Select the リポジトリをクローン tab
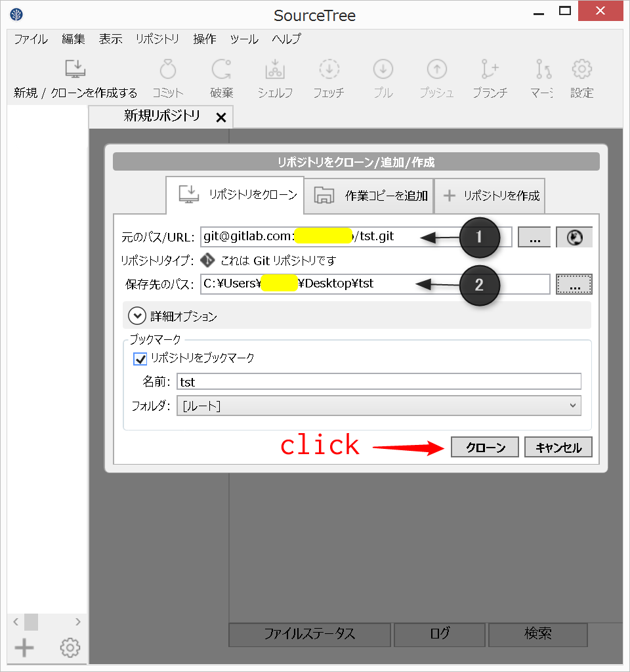The image size is (630, 672). click(235, 195)
